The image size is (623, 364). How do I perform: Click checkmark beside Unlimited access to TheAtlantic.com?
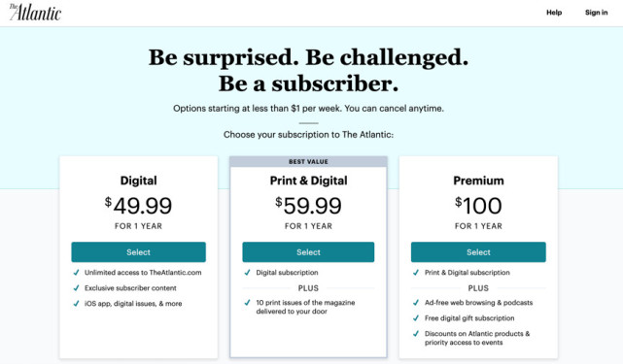tap(76, 273)
